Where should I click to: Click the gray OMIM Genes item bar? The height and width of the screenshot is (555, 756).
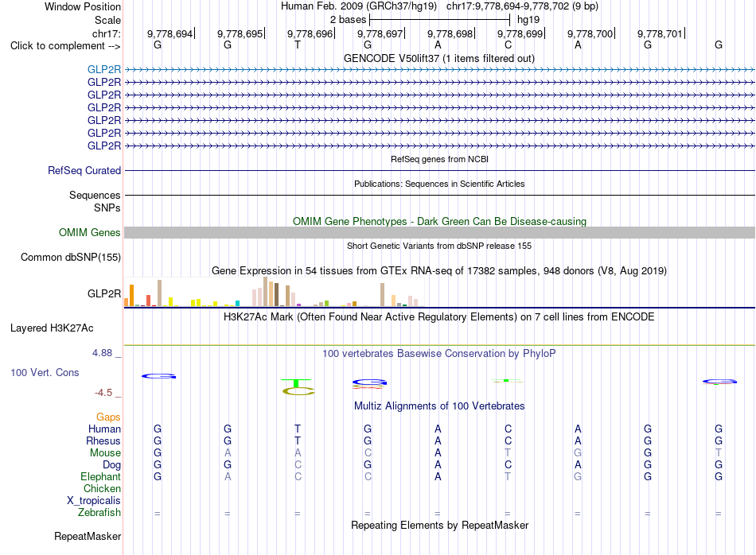click(x=440, y=233)
